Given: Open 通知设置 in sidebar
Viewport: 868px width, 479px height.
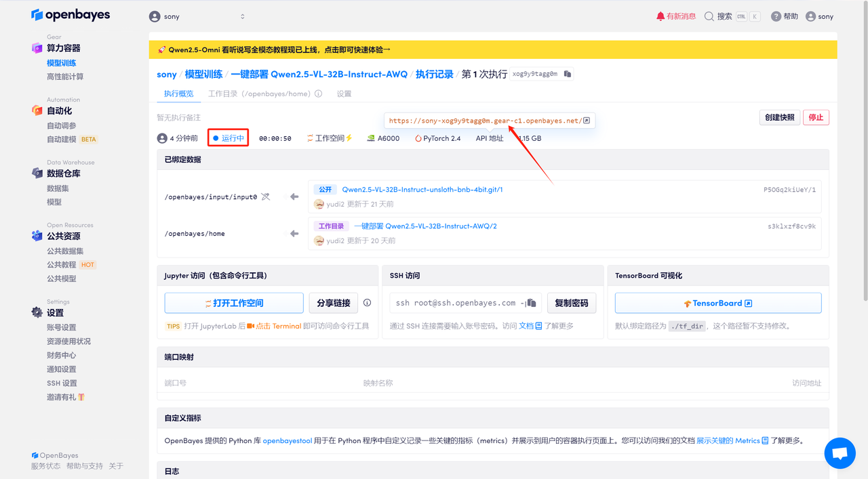Looking at the screenshot, I should [62, 369].
